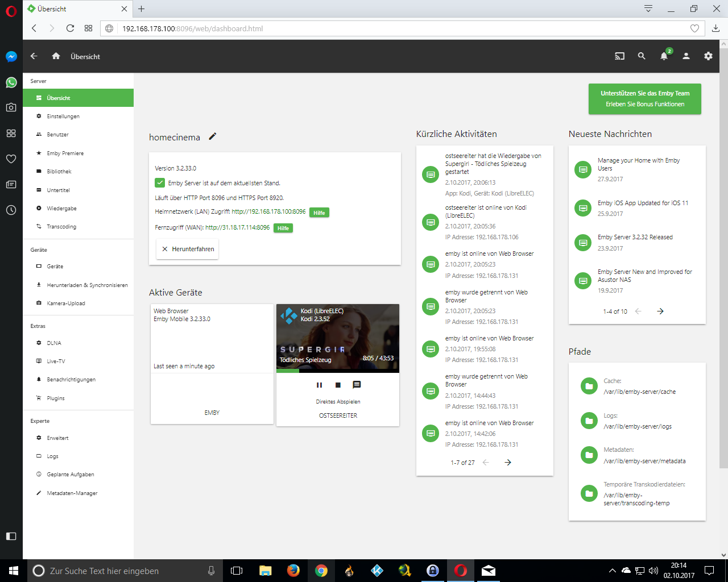Open Untertitel menu entry
The image size is (728, 582).
click(78, 190)
